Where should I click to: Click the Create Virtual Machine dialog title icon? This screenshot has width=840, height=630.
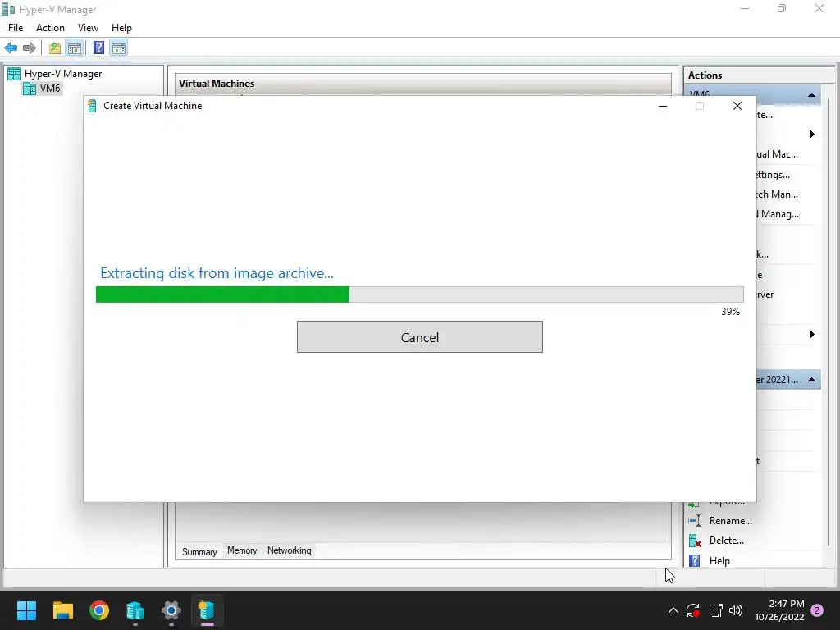point(92,106)
